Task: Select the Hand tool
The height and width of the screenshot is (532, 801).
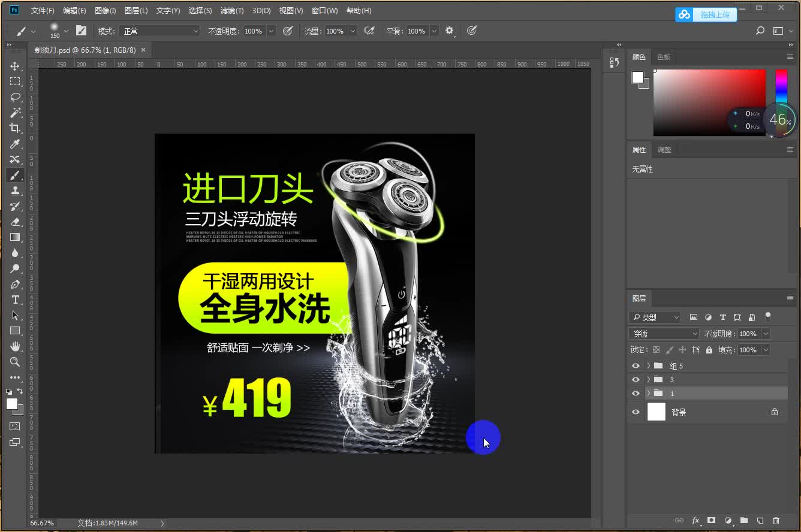Action: coord(15,346)
